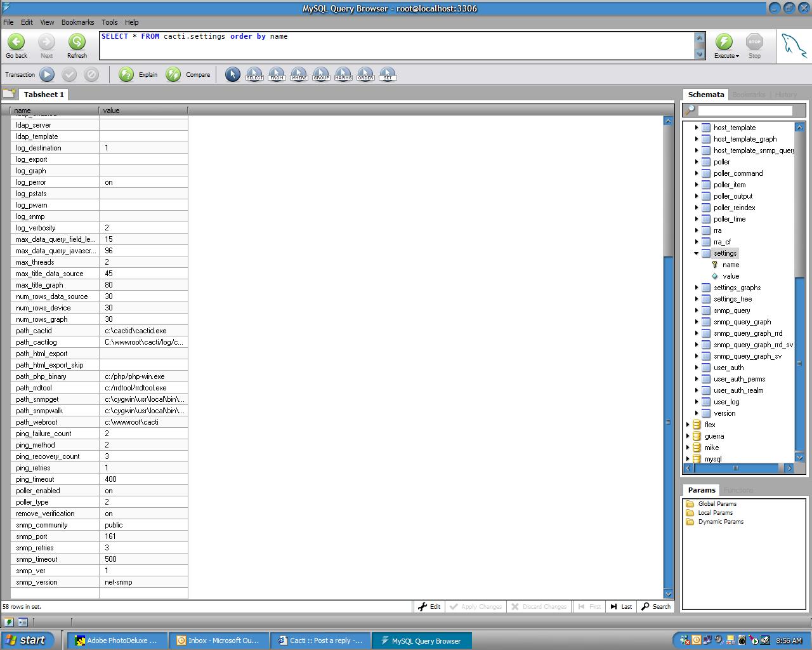The image size is (812, 650).
Task: Choose the GROUP clause tool
Action: [321, 74]
